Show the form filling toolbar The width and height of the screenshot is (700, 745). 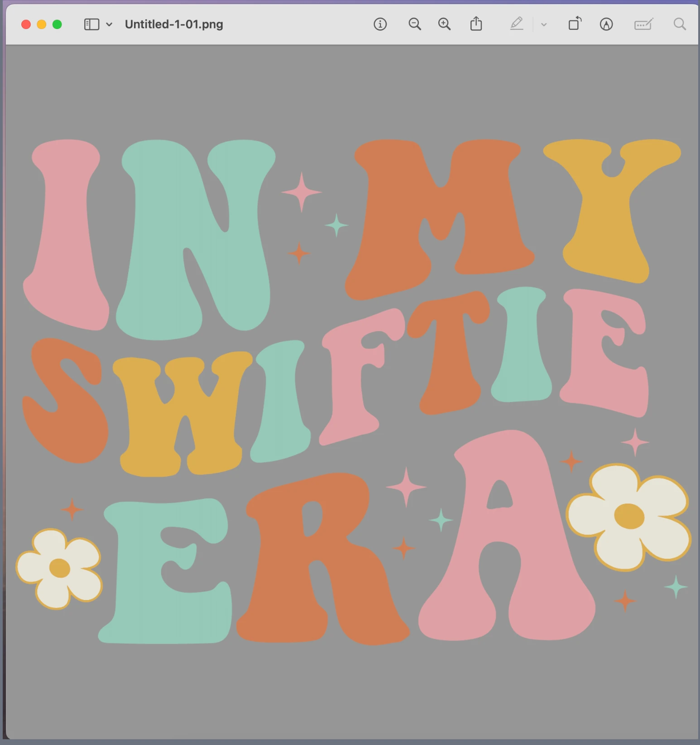[643, 24]
